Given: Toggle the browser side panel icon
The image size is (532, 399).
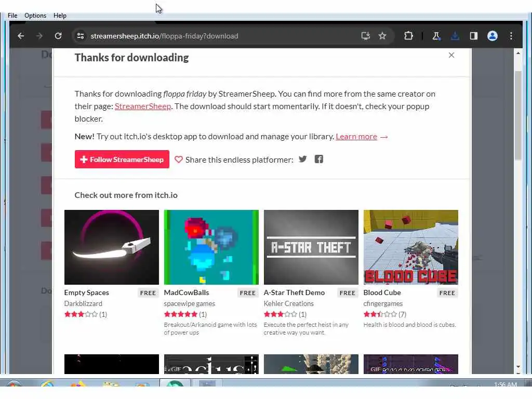Looking at the screenshot, I should tap(474, 36).
